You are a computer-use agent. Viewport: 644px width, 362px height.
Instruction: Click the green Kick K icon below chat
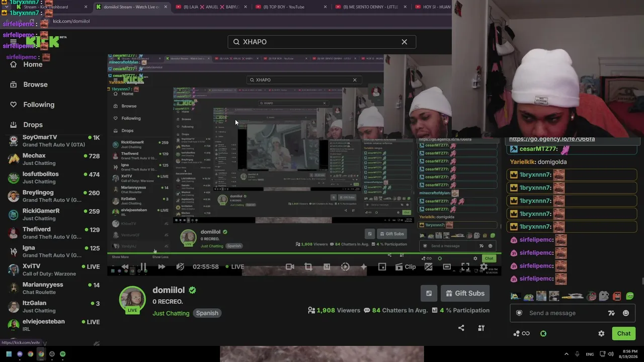pyautogui.click(x=543, y=333)
